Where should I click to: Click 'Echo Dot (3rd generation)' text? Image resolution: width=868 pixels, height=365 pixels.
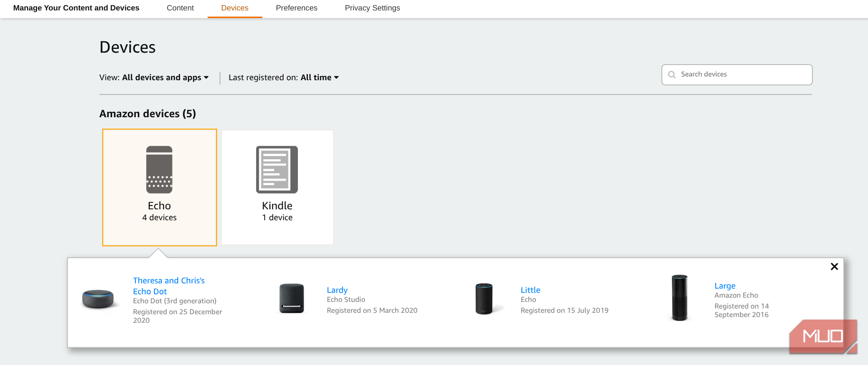click(175, 301)
